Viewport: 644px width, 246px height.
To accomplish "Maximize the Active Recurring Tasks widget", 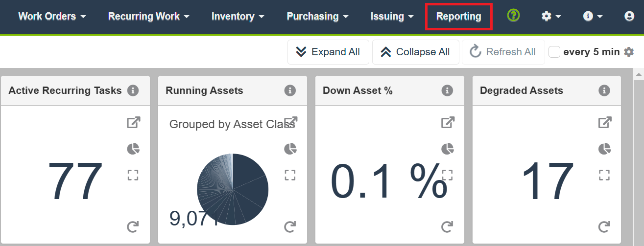I will pos(133,175).
